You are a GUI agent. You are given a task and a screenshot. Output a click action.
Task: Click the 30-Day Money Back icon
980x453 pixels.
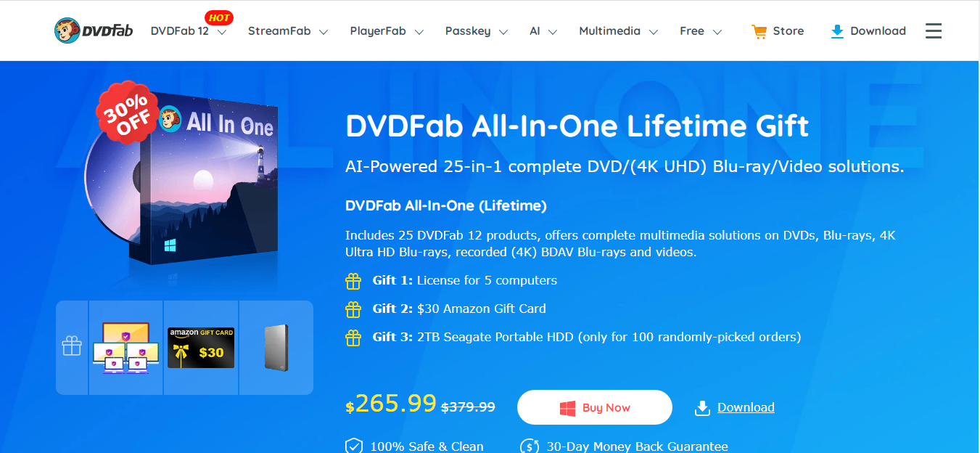click(530, 446)
